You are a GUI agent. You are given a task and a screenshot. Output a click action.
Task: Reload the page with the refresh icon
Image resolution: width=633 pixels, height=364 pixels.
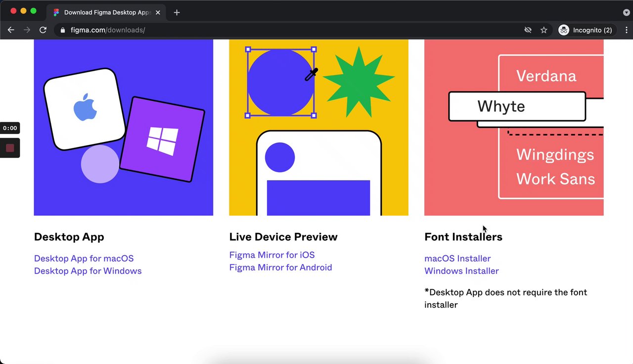pos(43,30)
